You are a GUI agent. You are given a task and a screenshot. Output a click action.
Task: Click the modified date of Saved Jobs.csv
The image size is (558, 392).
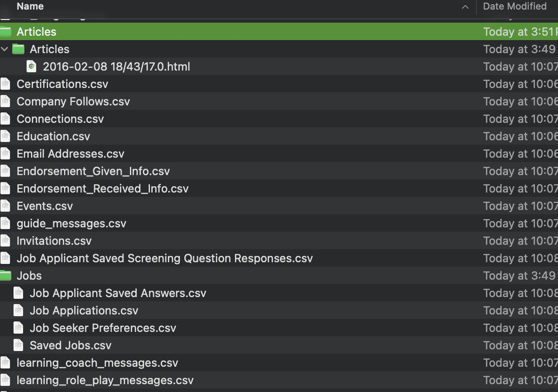click(x=521, y=345)
